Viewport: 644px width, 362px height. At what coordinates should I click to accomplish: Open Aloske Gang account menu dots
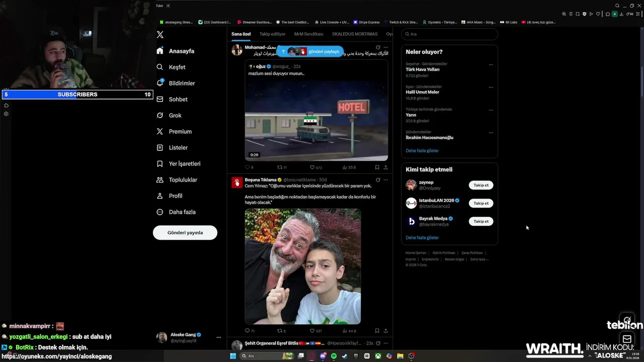[x=218, y=337]
